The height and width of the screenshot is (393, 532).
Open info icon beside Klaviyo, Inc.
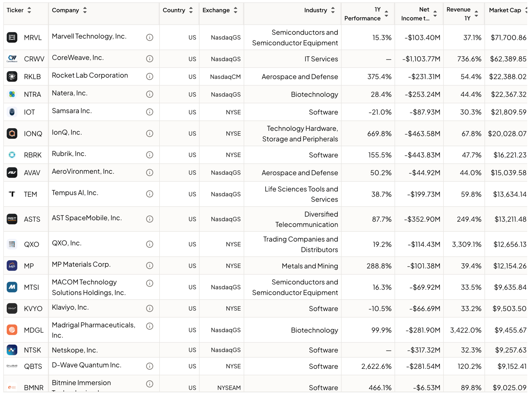pos(150,308)
